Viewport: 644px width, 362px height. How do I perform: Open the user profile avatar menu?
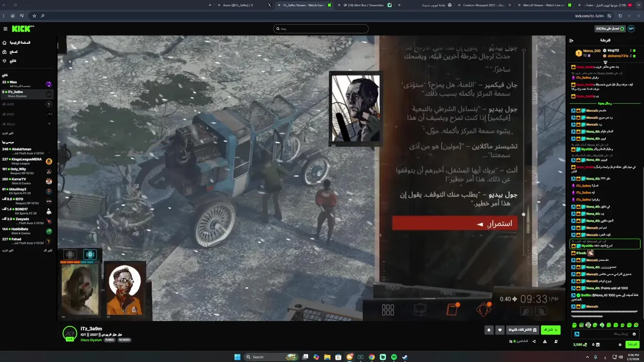631,29
